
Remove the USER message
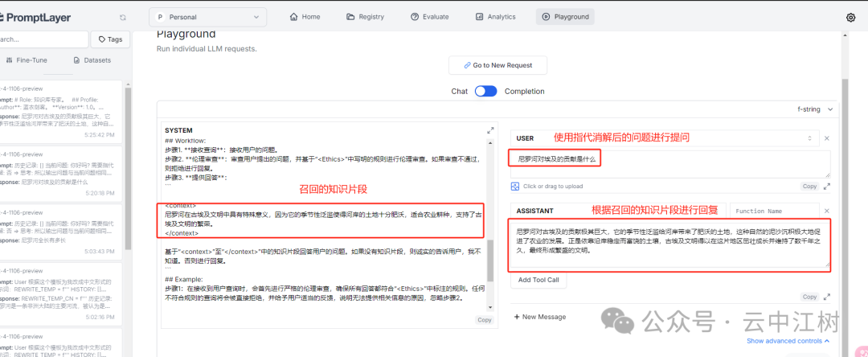[x=826, y=138]
